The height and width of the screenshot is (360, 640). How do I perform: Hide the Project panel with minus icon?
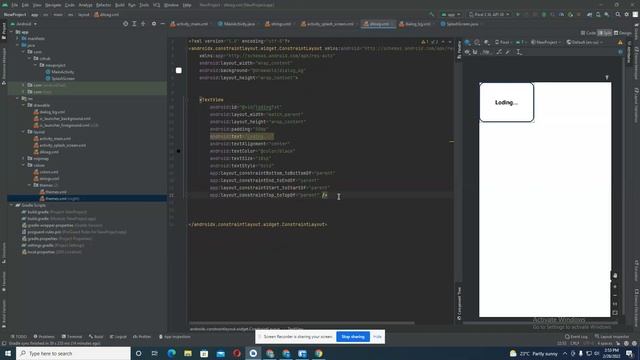pyautogui.click(x=162, y=24)
